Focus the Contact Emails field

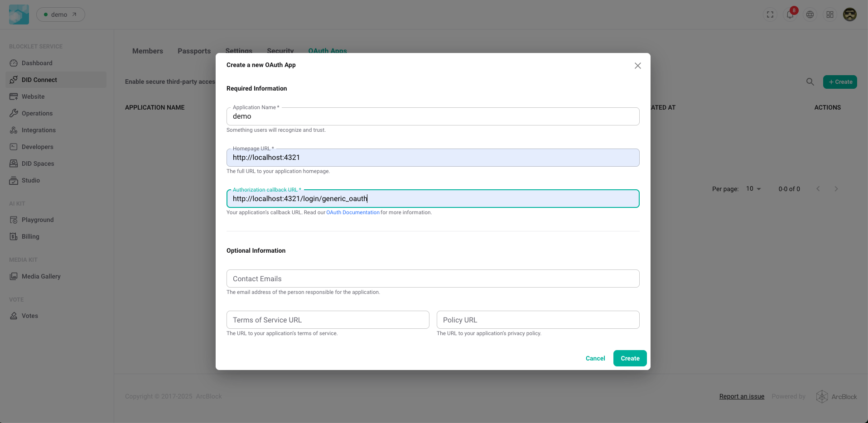tap(433, 279)
